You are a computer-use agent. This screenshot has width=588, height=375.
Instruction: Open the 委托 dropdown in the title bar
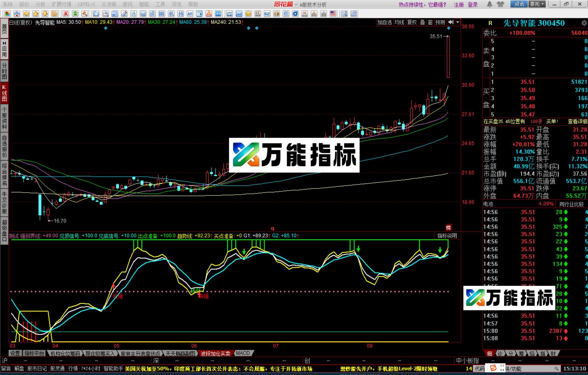coord(537,4)
